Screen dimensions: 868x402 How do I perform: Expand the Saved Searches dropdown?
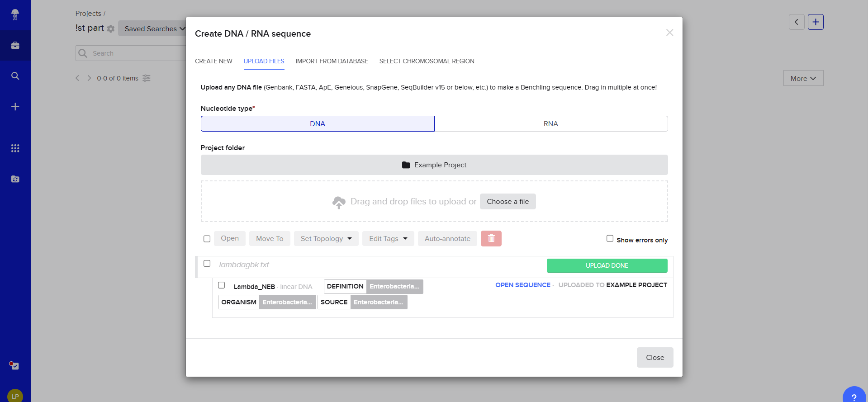tap(154, 29)
